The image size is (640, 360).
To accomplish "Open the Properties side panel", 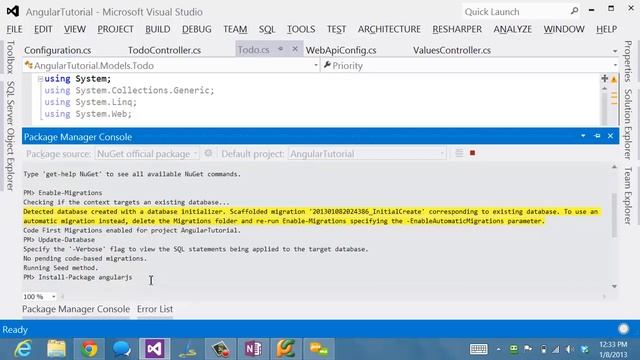I will pos(628,61).
